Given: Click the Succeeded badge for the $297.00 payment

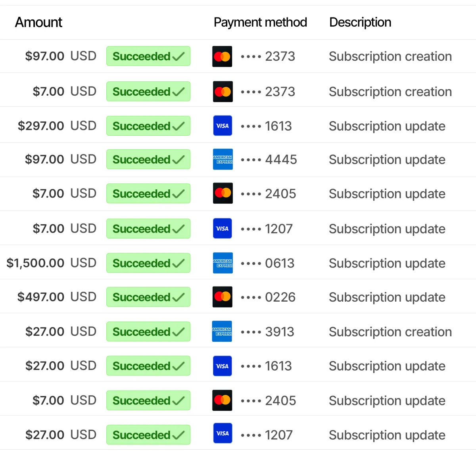Looking at the screenshot, I should pyautogui.click(x=148, y=126).
